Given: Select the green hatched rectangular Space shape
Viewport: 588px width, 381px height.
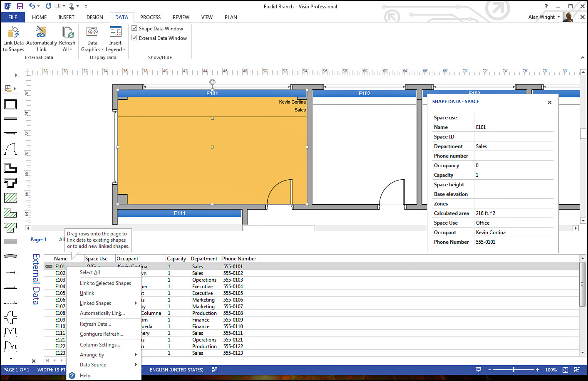Looking at the screenshot, I should (x=10, y=198).
